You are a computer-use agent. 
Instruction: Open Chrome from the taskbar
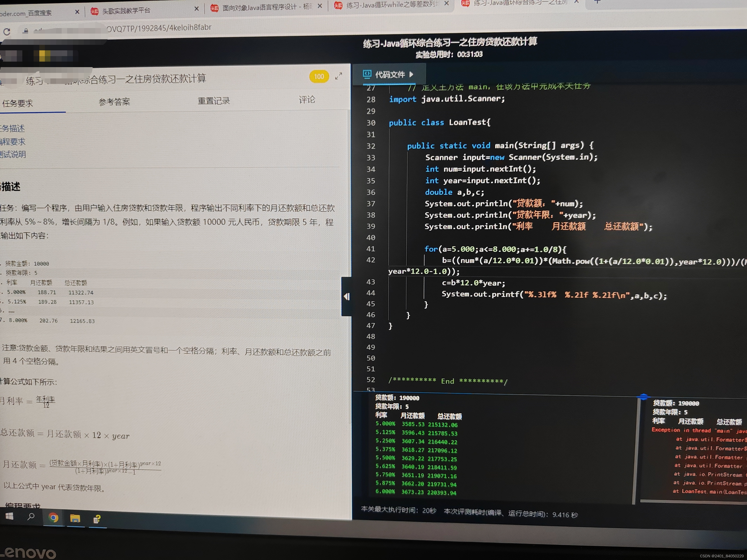pyautogui.click(x=53, y=517)
